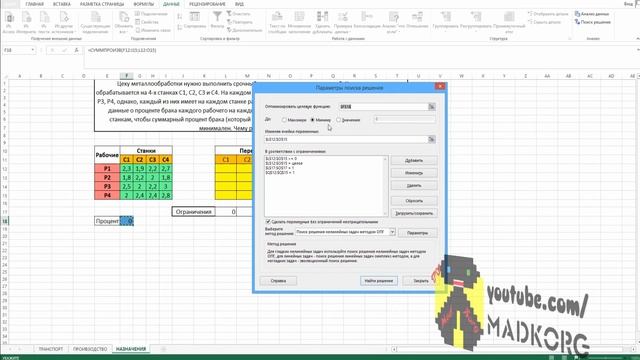Click the Reapply filter item

point(239,22)
